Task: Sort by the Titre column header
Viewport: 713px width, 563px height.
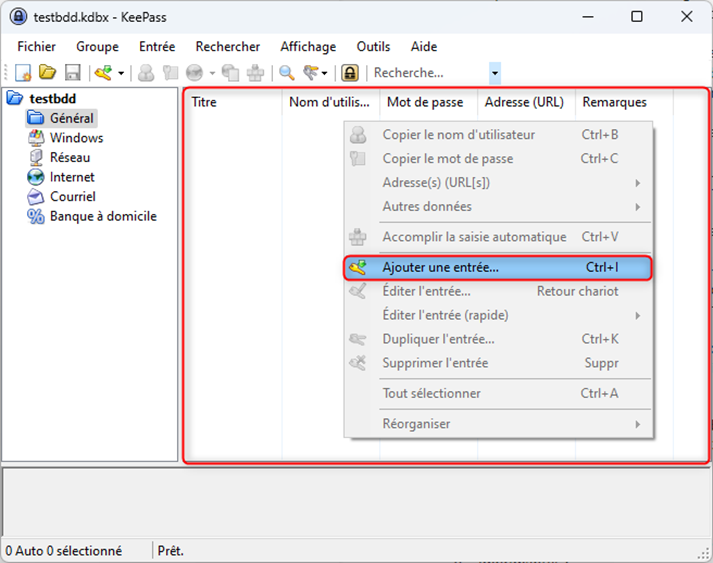Action: (x=234, y=102)
